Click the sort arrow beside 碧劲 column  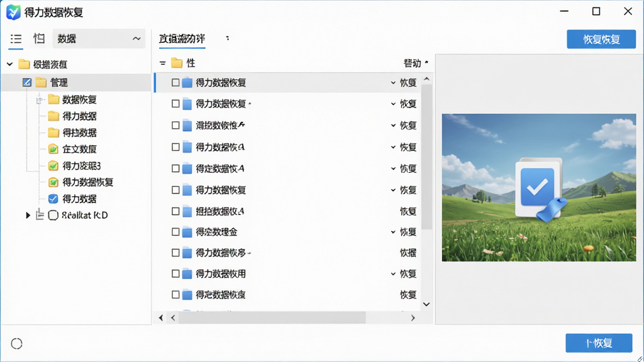coord(426,62)
